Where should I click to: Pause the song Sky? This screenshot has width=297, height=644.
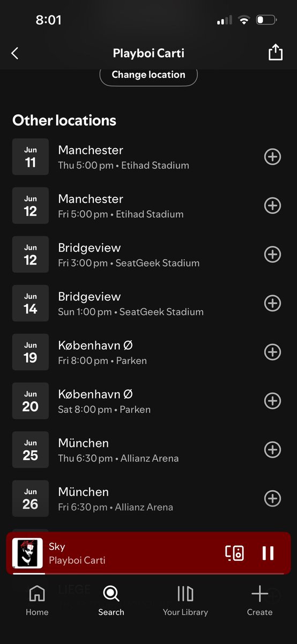click(268, 553)
